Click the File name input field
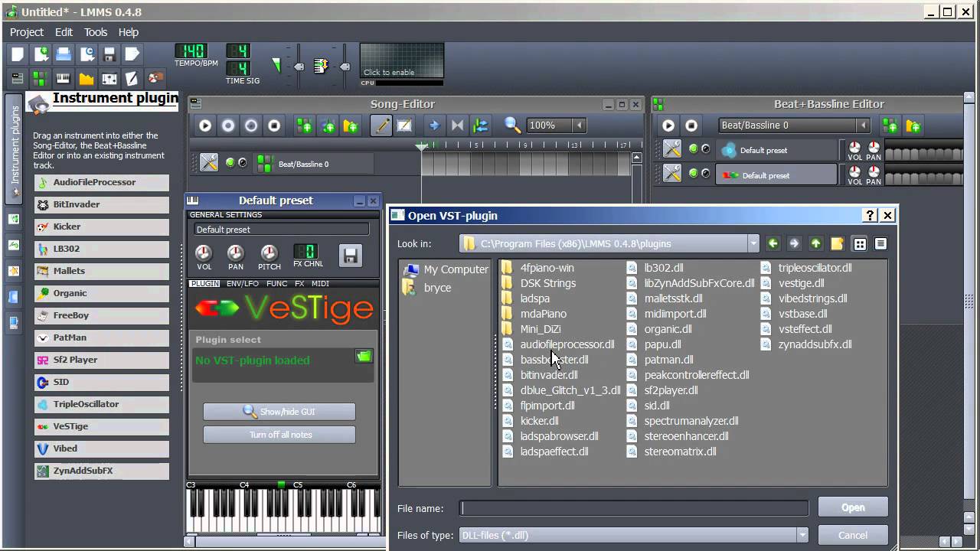 pyautogui.click(x=634, y=508)
